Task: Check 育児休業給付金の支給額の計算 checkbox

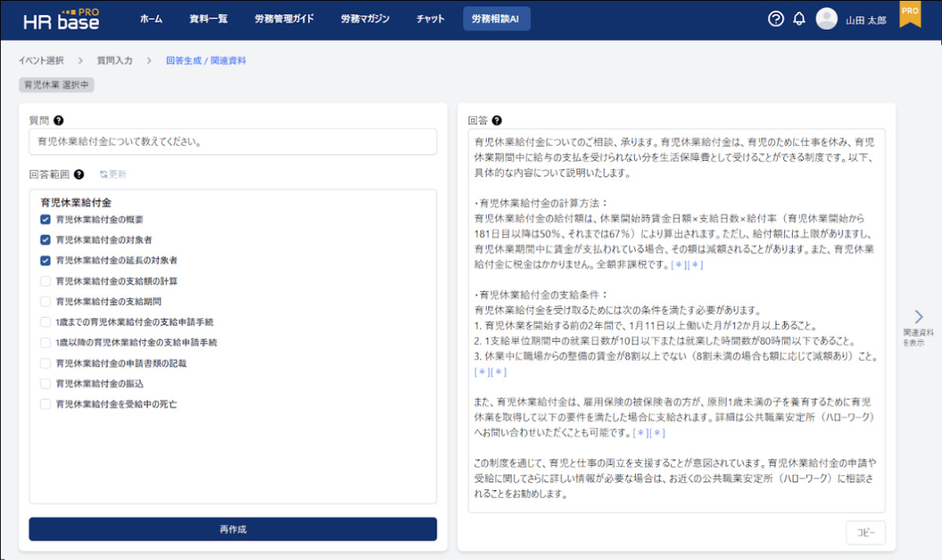Action: point(46,281)
